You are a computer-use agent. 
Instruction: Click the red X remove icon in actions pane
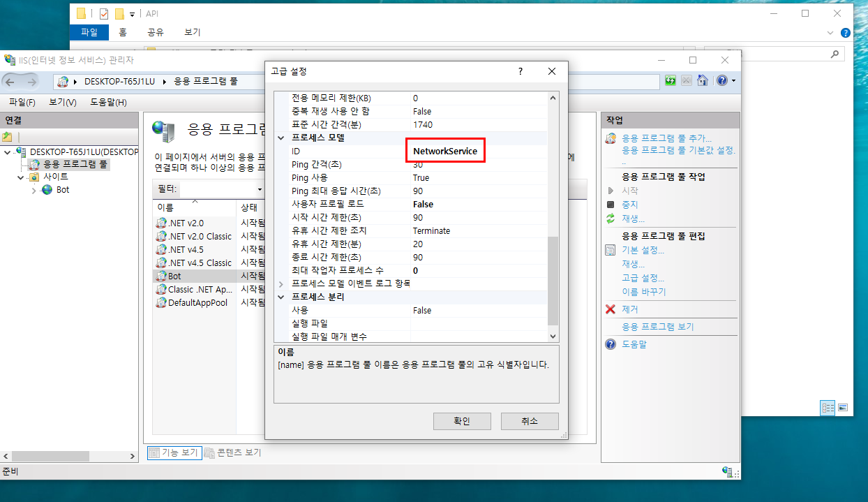[611, 309]
